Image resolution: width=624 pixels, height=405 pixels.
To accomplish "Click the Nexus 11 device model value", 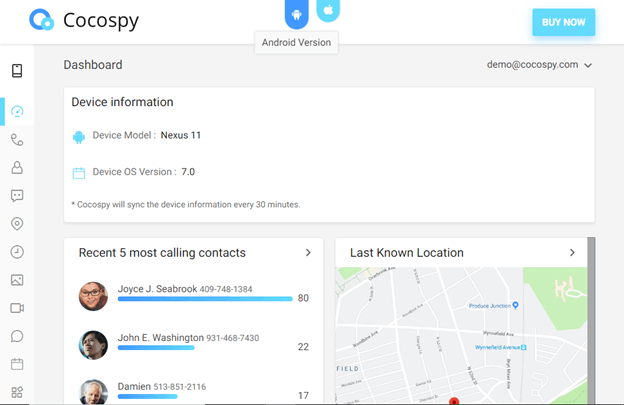I will tap(181, 135).
